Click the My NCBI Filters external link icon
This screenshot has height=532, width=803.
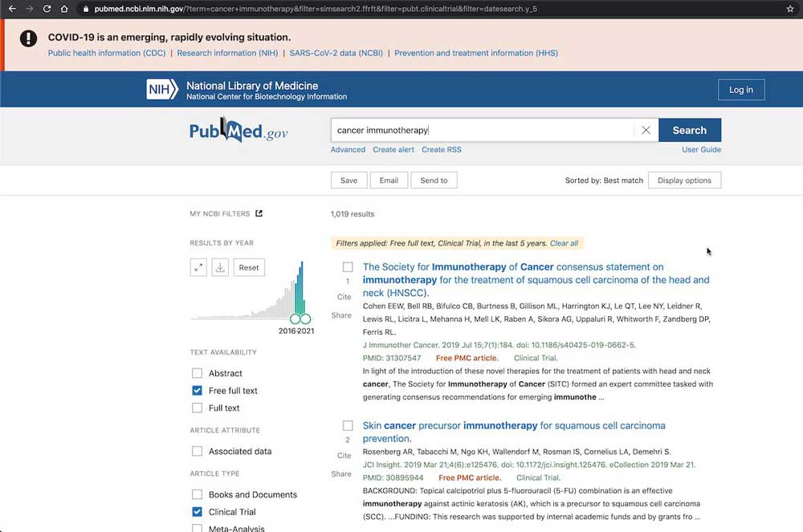[x=259, y=213]
